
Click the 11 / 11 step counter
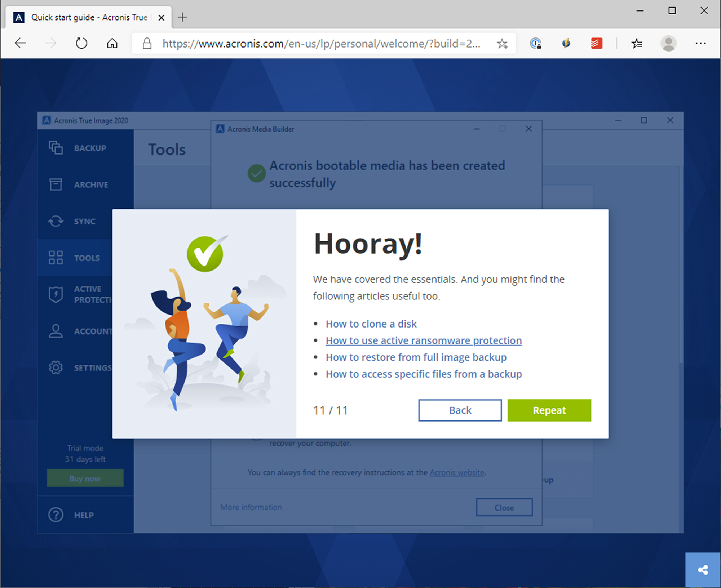point(331,410)
